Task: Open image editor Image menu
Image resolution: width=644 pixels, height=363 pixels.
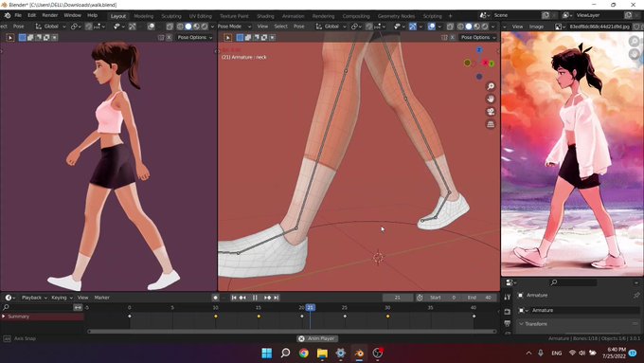Action: (x=536, y=27)
